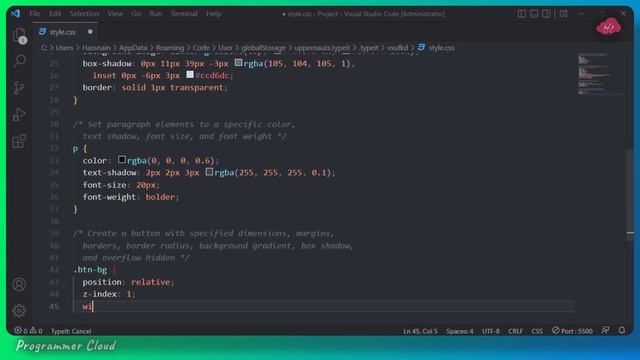
Task: Open Roaming breadcrumb segment
Action: coord(170,48)
